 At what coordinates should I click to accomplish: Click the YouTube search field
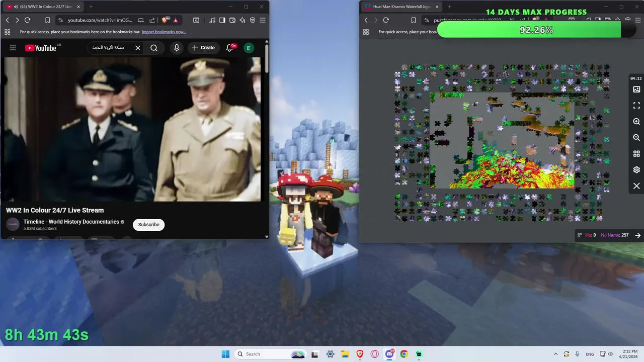point(109,48)
